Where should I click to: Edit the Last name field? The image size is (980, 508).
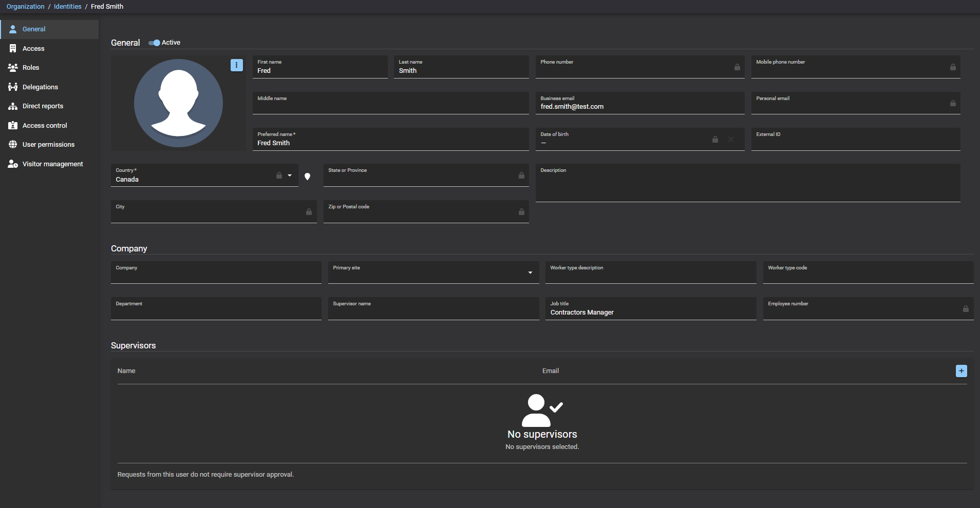click(461, 67)
